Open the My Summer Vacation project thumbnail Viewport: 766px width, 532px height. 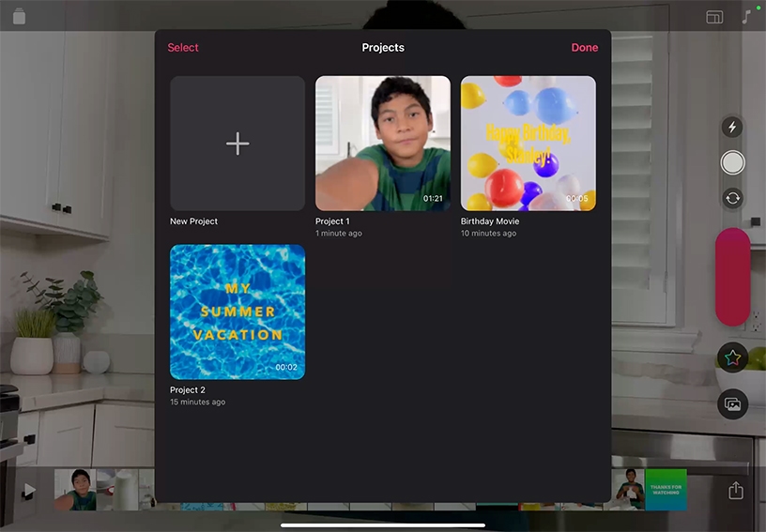tap(237, 312)
